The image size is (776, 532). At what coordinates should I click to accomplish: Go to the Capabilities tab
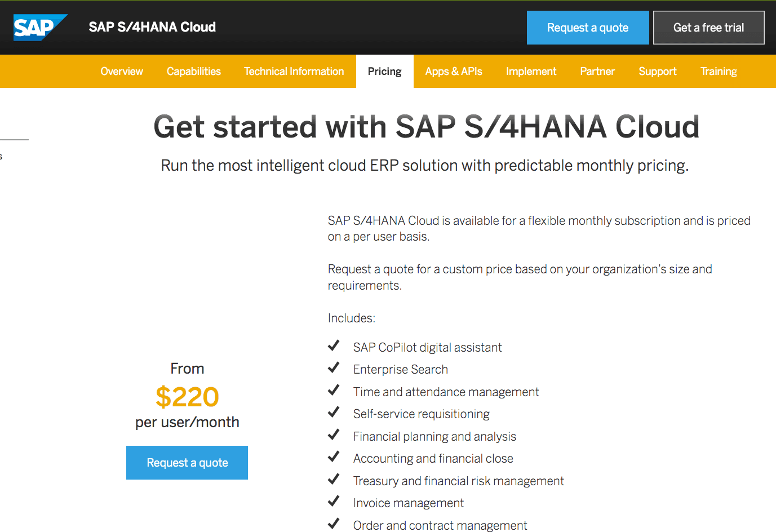194,72
